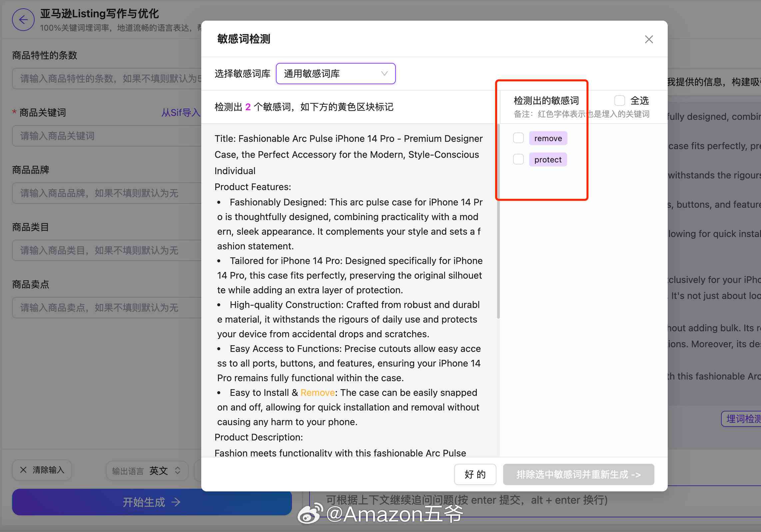Image resolution: width=761 pixels, height=532 pixels.
Task: Click the Product Features: heading text
Action: 253,187
